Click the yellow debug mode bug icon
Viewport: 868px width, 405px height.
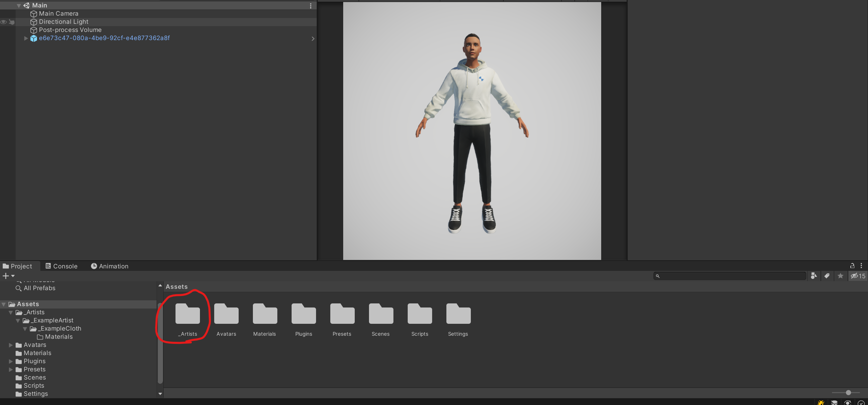(x=821, y=403)
